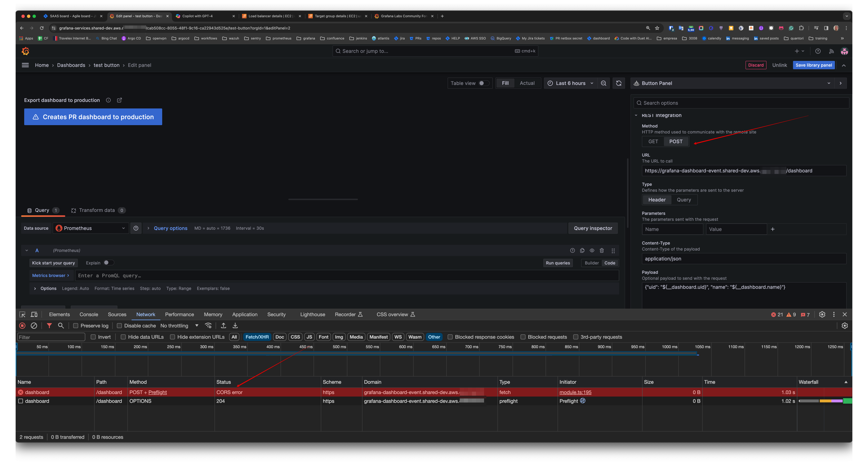
Task: Click the zoom out time range icon
Action: pyautogui.click(x=603, y=83)
